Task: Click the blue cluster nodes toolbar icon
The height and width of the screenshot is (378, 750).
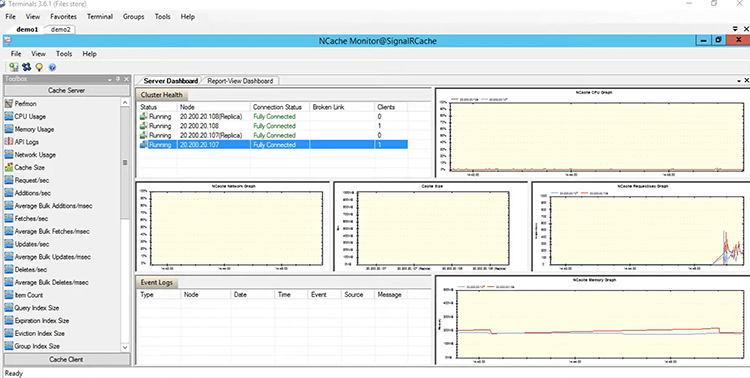Action: [26, 67]
